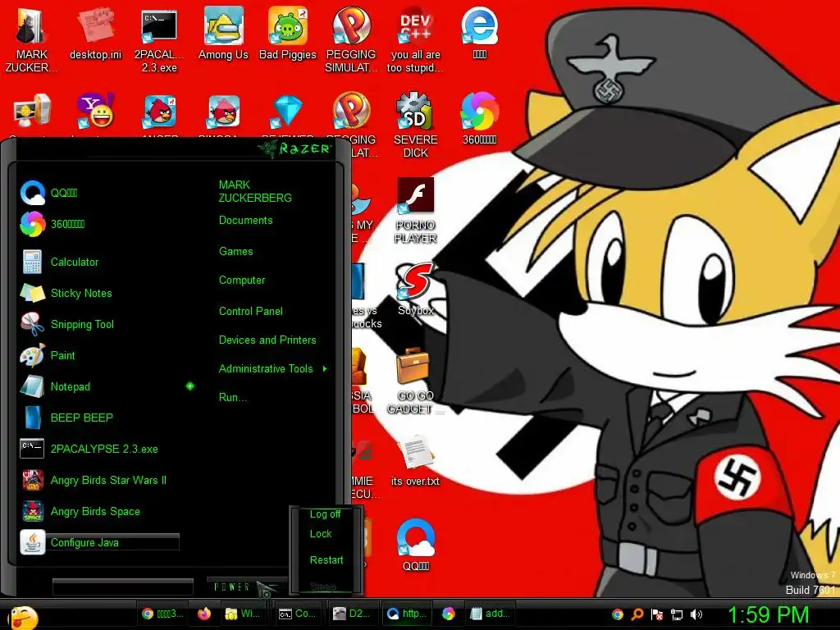This screenshot has width=840, height=630.
Task: Choose Log off from power menu
Action: pyautogui.click(x=325, y=514)
